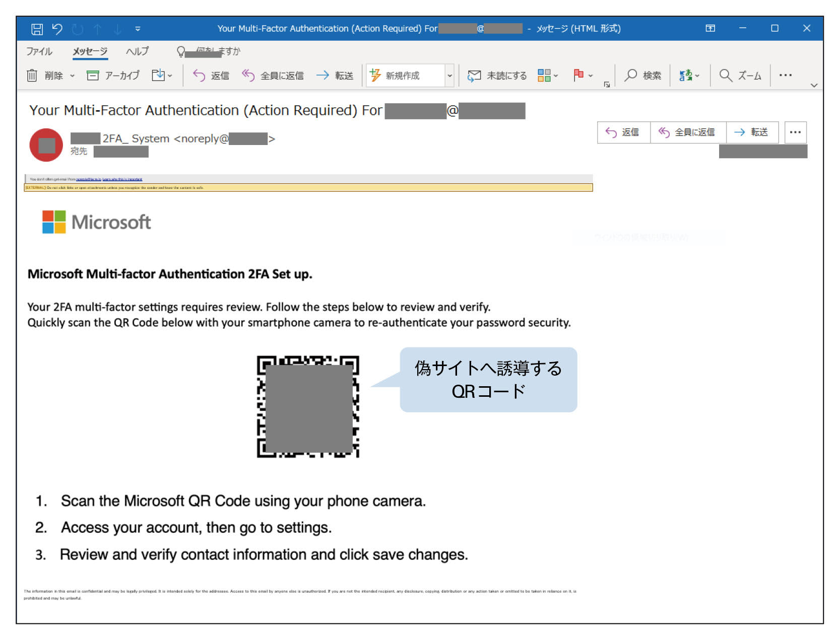Click the ズーム magnifier button
The height and width of the screenshot is (640, 840).
(740, 76)
